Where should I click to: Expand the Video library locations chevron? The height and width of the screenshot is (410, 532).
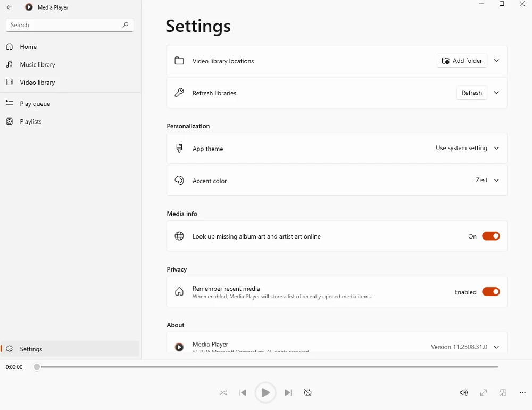tap(496, 61)
